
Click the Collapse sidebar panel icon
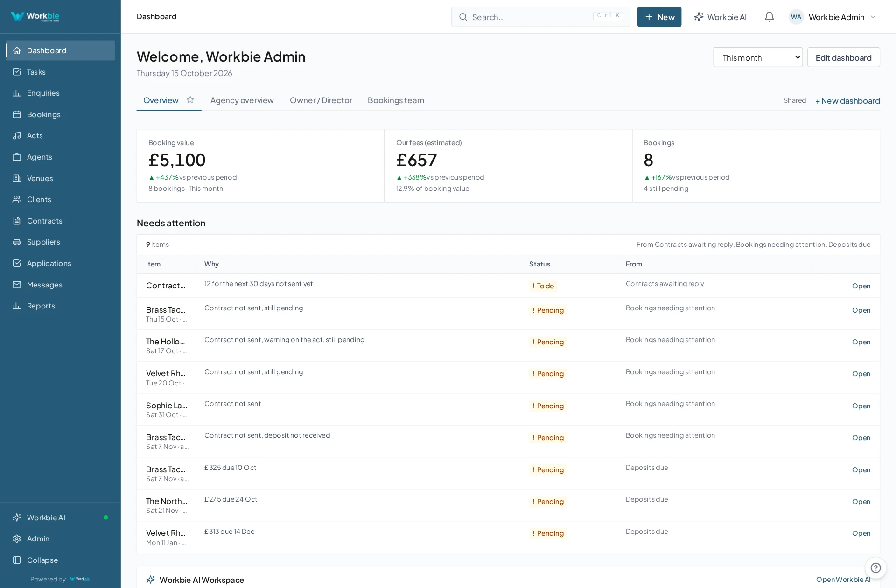17,560
